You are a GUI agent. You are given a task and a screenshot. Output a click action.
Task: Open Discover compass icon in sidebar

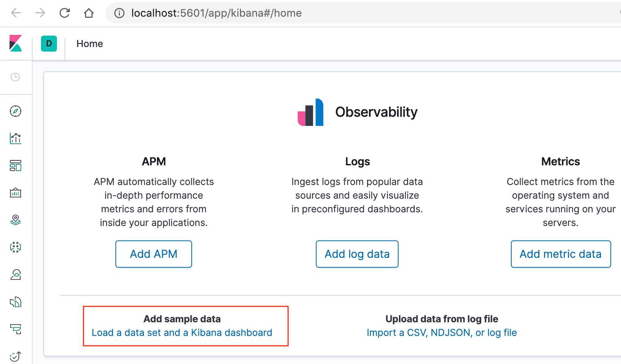coord(16,111)
